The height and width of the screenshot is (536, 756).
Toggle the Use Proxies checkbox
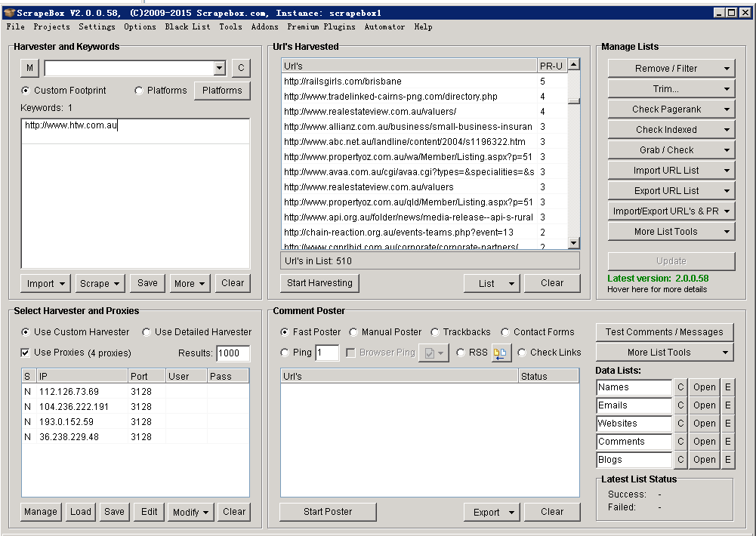[26, 353]
